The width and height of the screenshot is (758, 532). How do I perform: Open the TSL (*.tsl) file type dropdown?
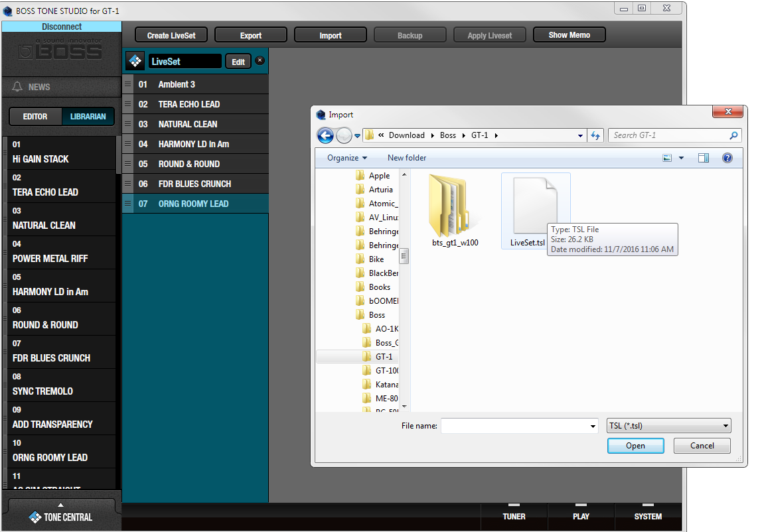pyautogui.click(x=669, y=426)
